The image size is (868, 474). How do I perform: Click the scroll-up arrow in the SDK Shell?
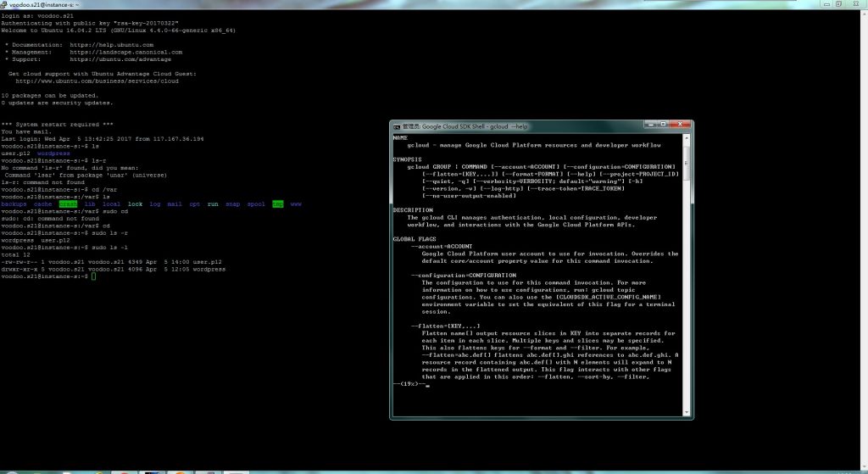pos(685,137)
